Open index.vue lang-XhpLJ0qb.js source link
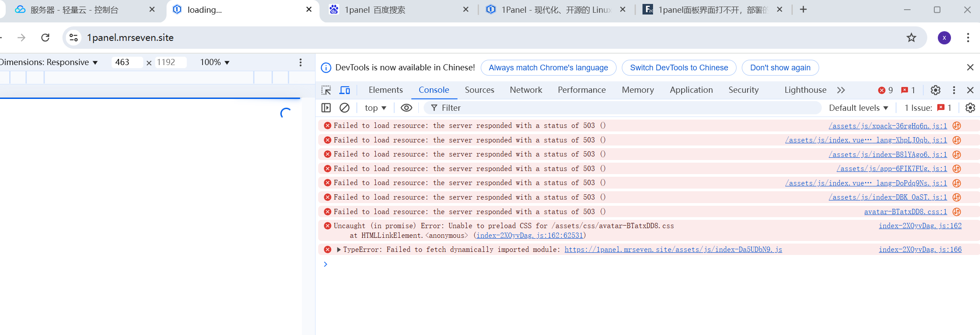This screenshot has height=335, width=980. [x=866, y=140]
